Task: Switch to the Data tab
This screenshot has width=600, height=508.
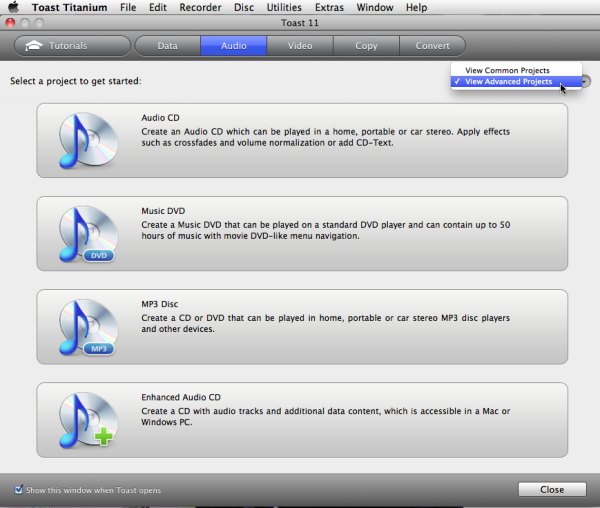Action: click(x=168, y=46)
